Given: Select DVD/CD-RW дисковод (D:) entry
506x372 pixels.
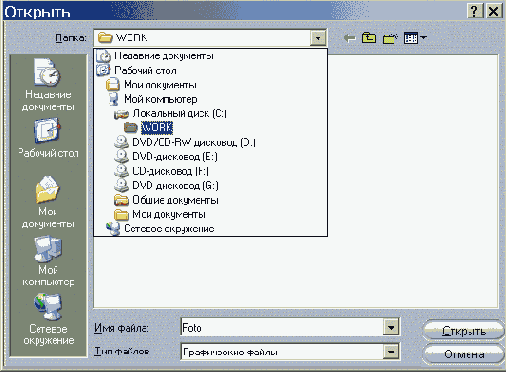Looking at the screenshot, I should click(185, 142).
